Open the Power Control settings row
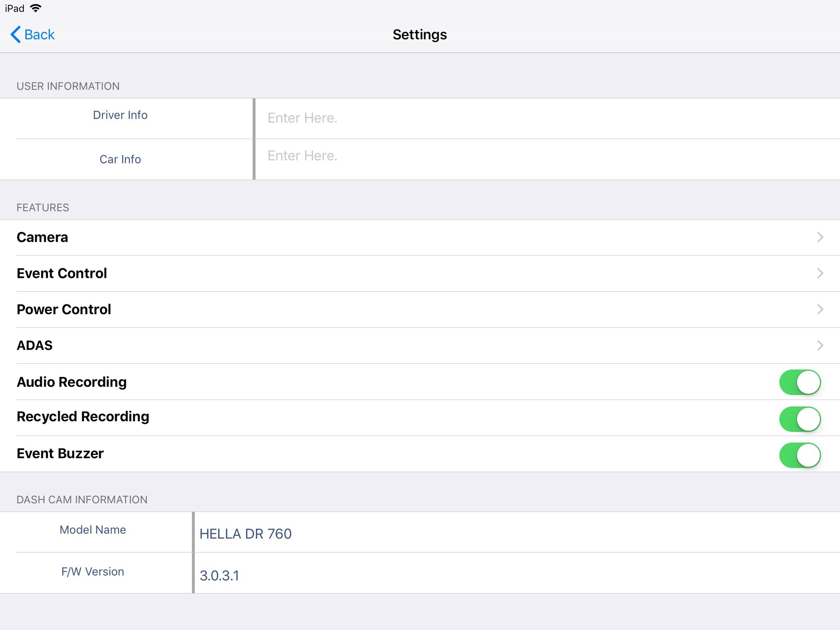This screenshot has width=840, height=630. coord(420,309)
